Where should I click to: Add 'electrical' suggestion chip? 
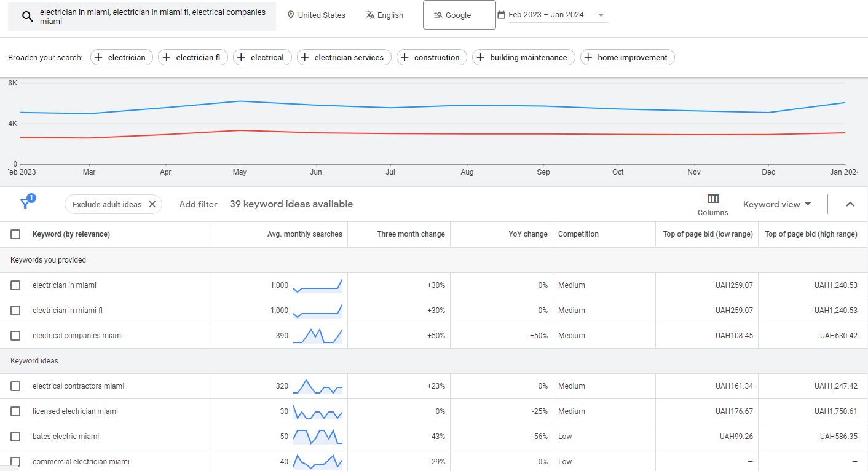pos(262,57)
